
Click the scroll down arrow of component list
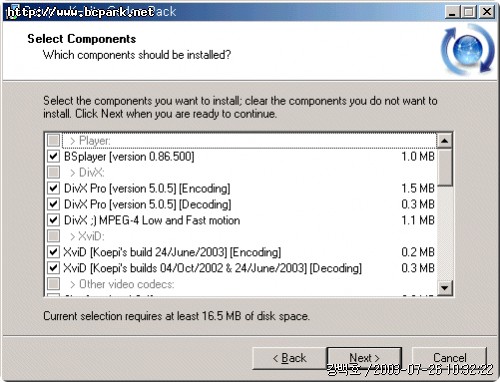[445, 288]
